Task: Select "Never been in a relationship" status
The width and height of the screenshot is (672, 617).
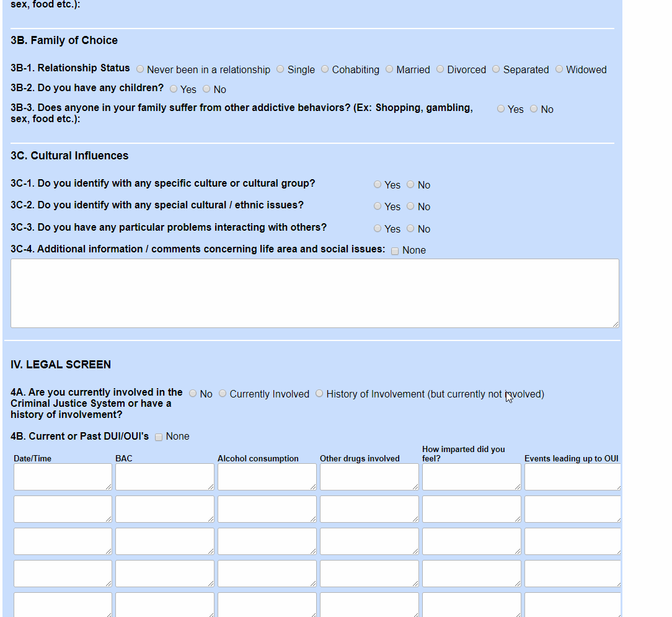Action: coord(140,69)
